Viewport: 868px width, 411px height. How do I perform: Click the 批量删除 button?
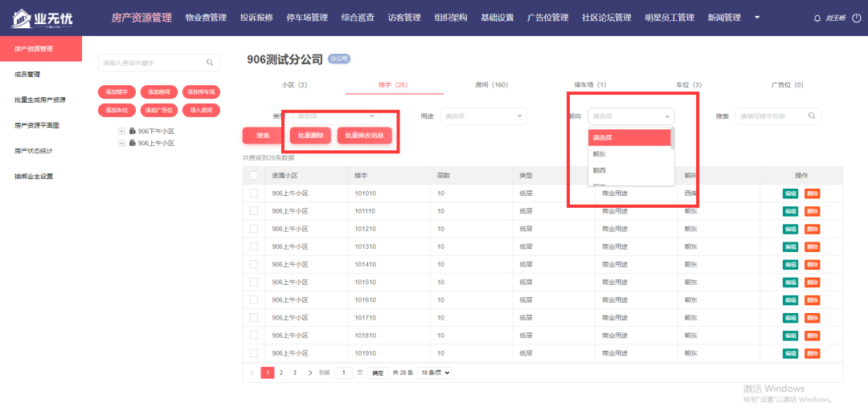[310, 136]
